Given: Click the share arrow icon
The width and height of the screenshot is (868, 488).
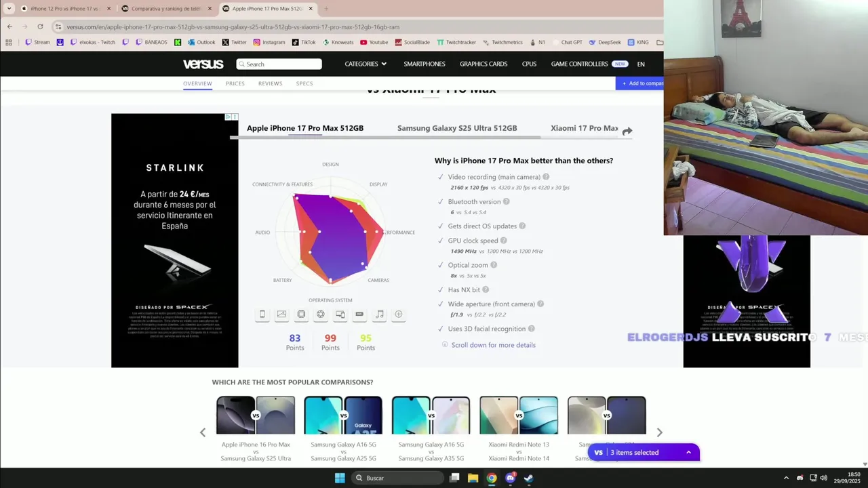Looking at the screenshot, I should tap(627, 131).
